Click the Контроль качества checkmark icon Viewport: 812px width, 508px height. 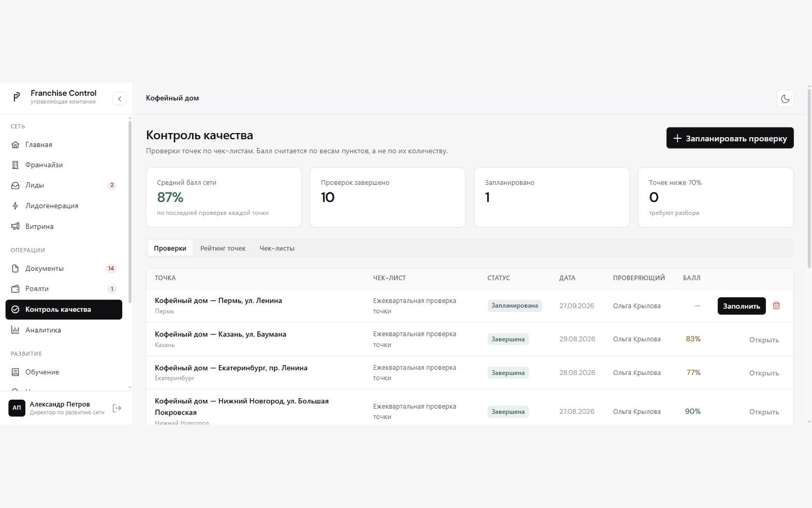(x=15, y=309)
